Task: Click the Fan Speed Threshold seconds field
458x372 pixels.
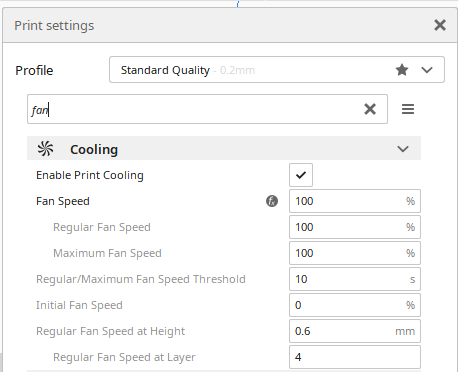Action: (355, 279)
